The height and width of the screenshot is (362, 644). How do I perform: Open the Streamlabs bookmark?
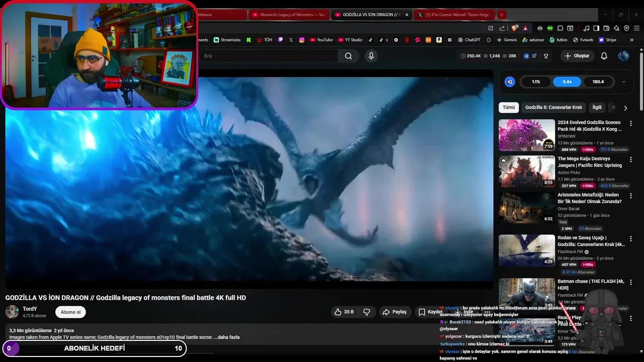(227, 40)
